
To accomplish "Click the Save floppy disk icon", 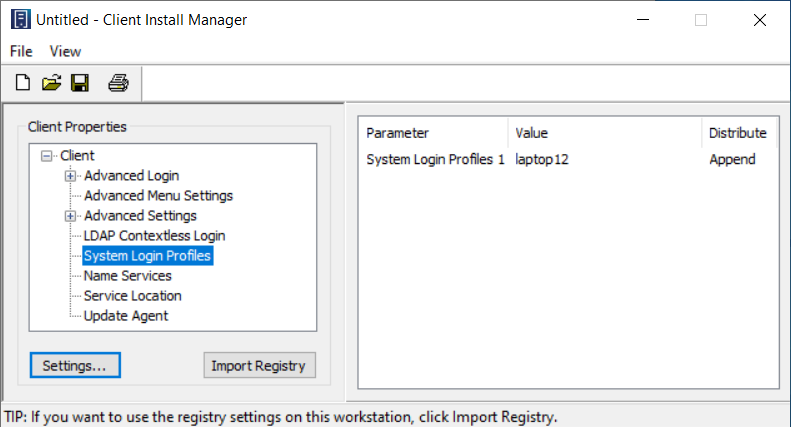I will pos(79,83).
